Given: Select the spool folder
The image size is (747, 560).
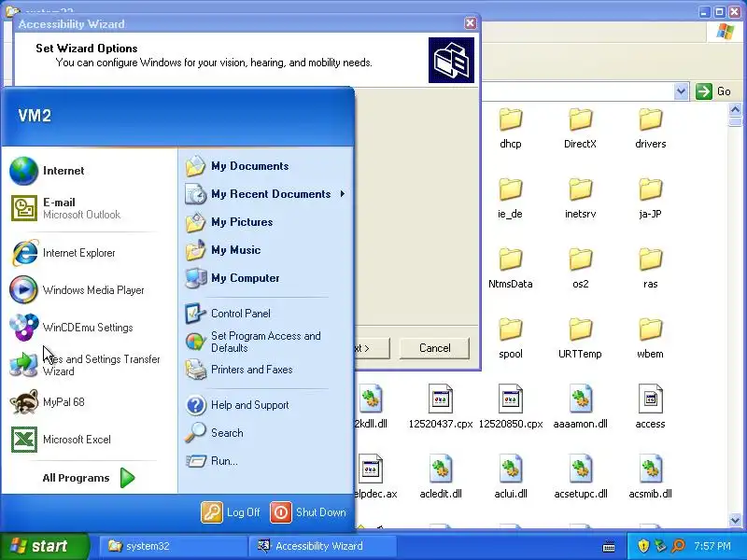Looking at the screenshot, I should (x=511, y=339).
